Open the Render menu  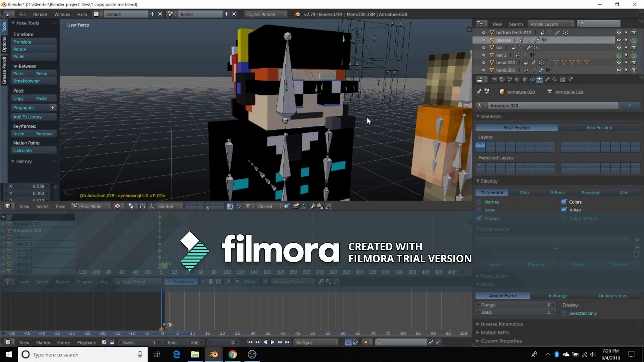tap(40, 14)
